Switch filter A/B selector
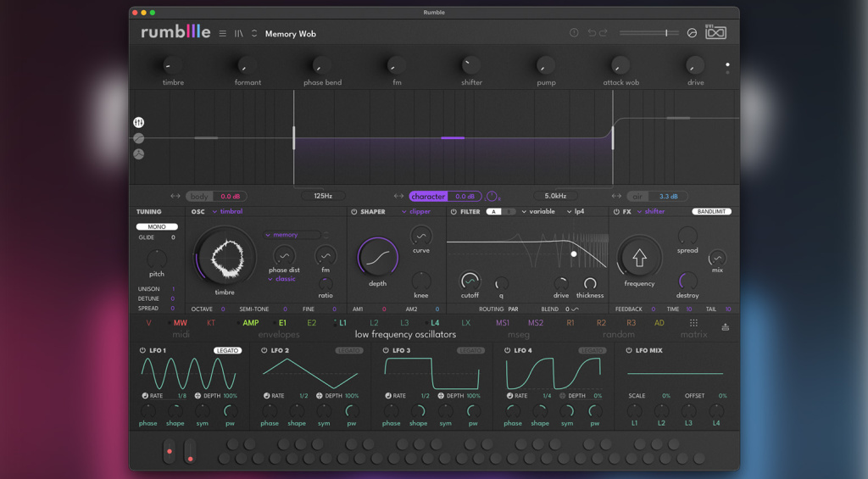Screen dimensions: 868x479 500,212
